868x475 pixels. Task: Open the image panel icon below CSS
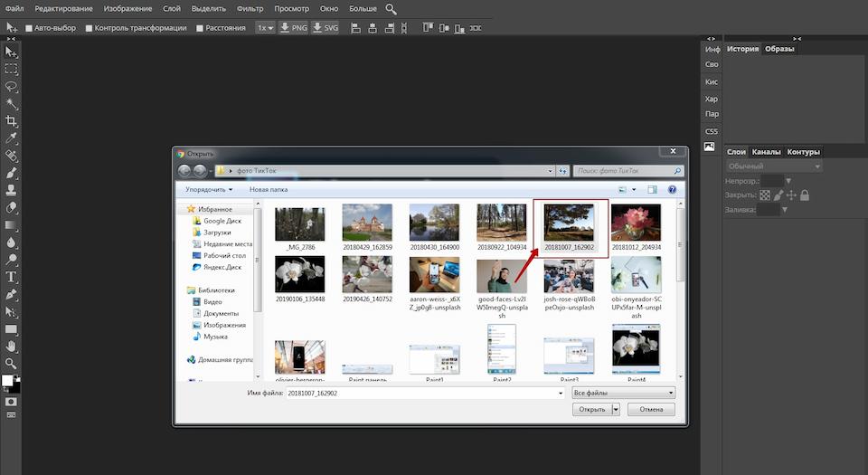[x=709, y=147]
